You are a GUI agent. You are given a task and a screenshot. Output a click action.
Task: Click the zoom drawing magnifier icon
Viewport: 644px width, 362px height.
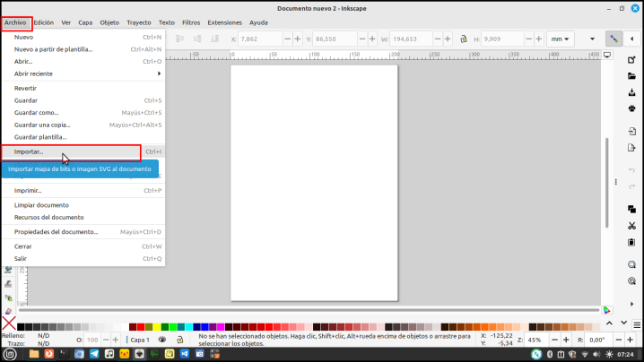pos(631,281)
